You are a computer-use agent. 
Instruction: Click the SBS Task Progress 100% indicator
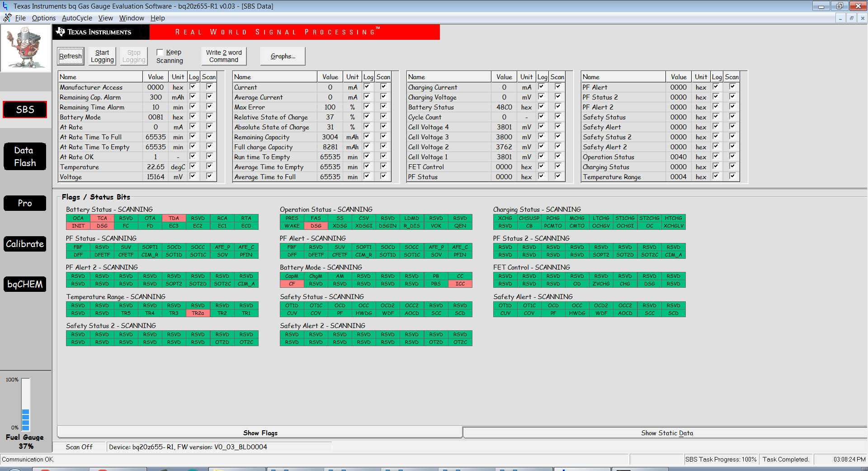(721, 459)
